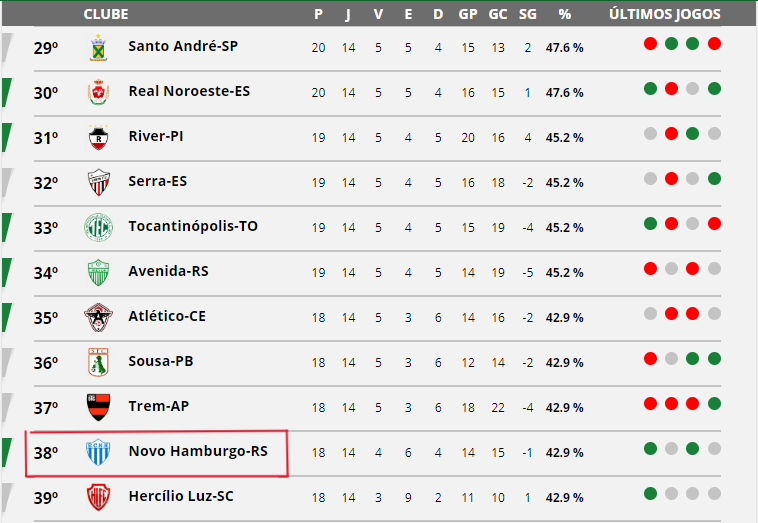Click the Trem-AP red-black shield crest
Viewport: 758px width, 523px height.
(99, 407)
